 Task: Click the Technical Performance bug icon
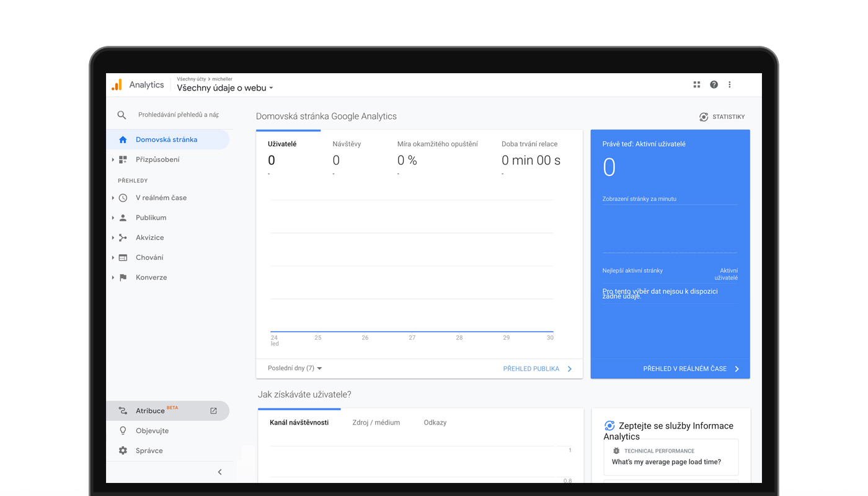pos(616,451)
